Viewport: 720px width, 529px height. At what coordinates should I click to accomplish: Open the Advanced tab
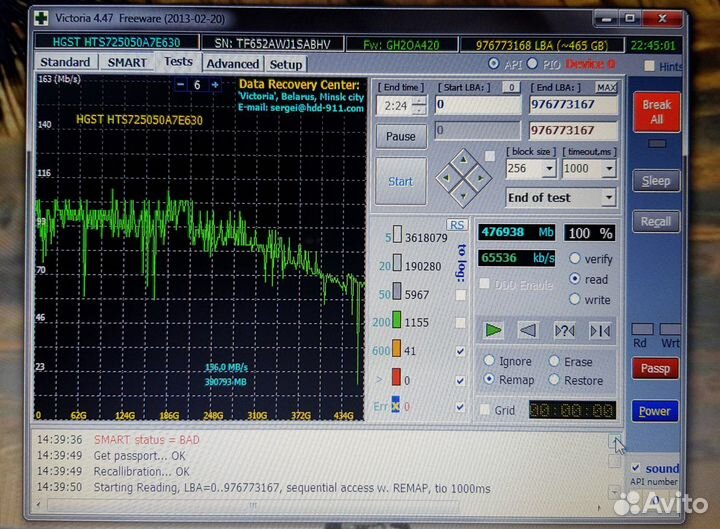point(232,64)
